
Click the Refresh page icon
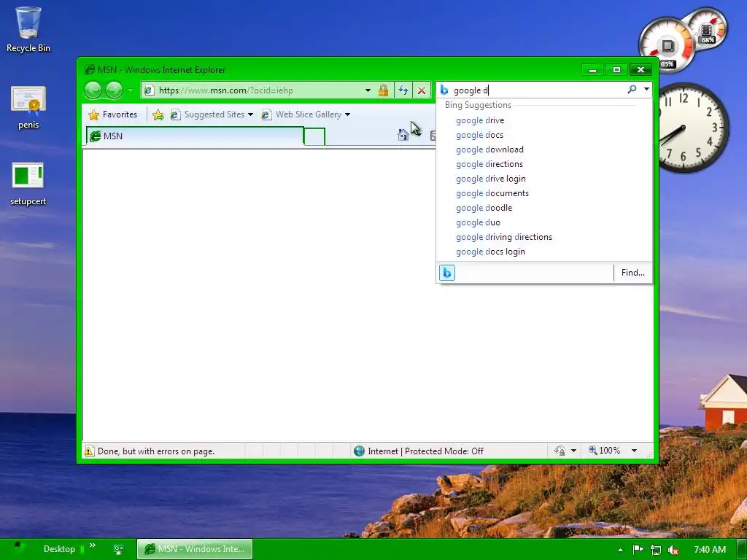coord(403,90)
